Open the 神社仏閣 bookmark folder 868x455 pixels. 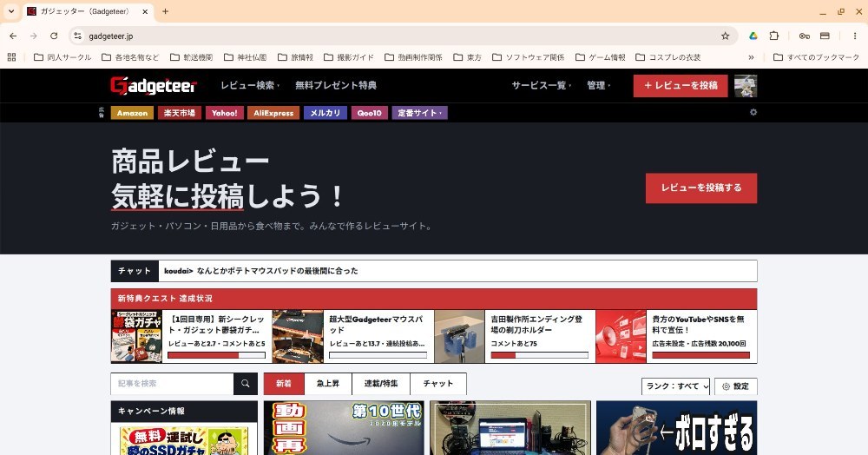pyautogui.click(x=246, y=57)
